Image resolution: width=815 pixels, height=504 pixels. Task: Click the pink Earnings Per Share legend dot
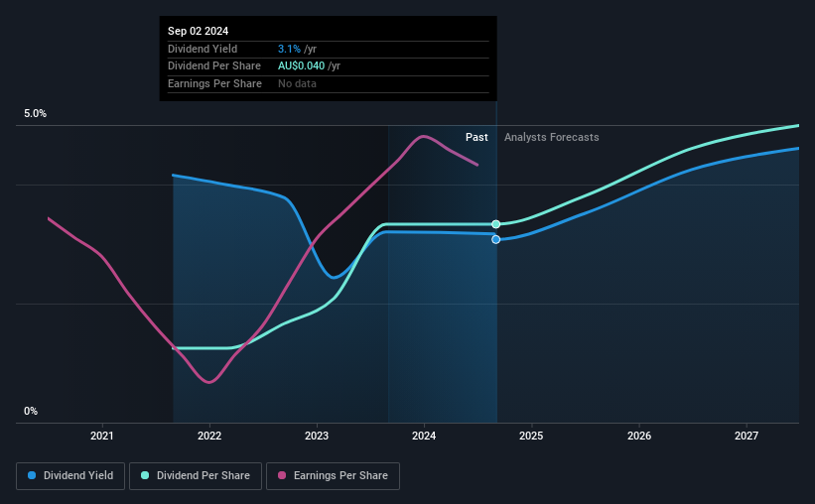click(282, 475)
